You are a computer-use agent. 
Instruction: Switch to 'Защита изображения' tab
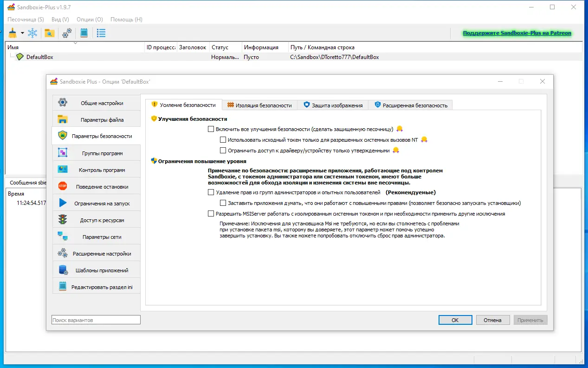tap(333, 105)
